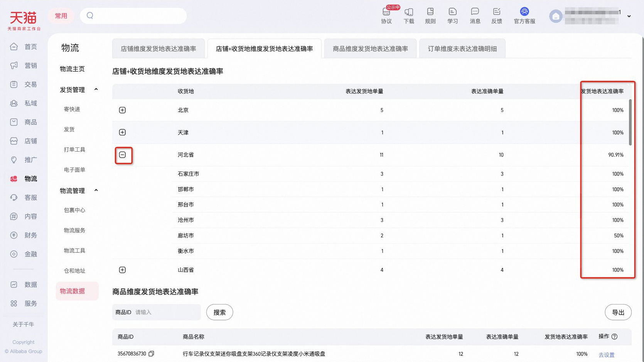Collapse the 发货管理 menu section
The width and height of the screenshot is (644, 362).
click(x=96, y=90)
